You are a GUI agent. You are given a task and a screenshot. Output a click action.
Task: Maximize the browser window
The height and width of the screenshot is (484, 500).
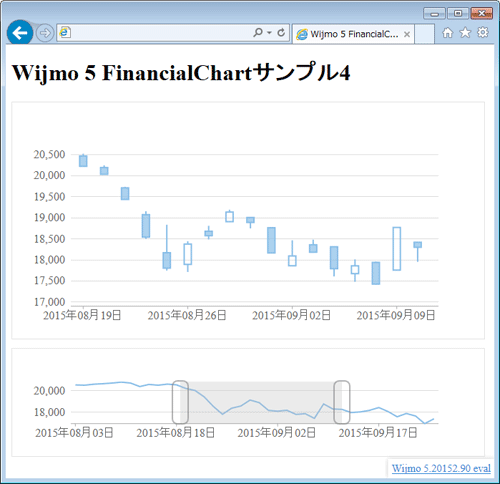458,13
